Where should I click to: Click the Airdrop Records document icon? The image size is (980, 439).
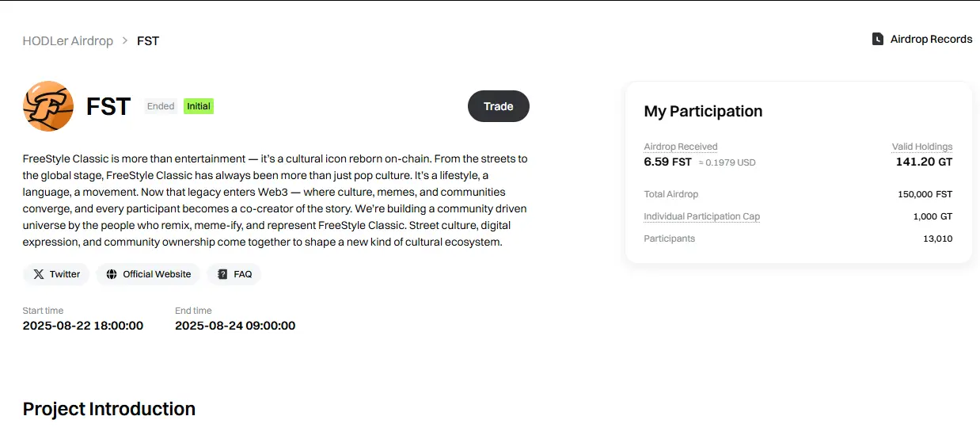(x=878, y=39)
